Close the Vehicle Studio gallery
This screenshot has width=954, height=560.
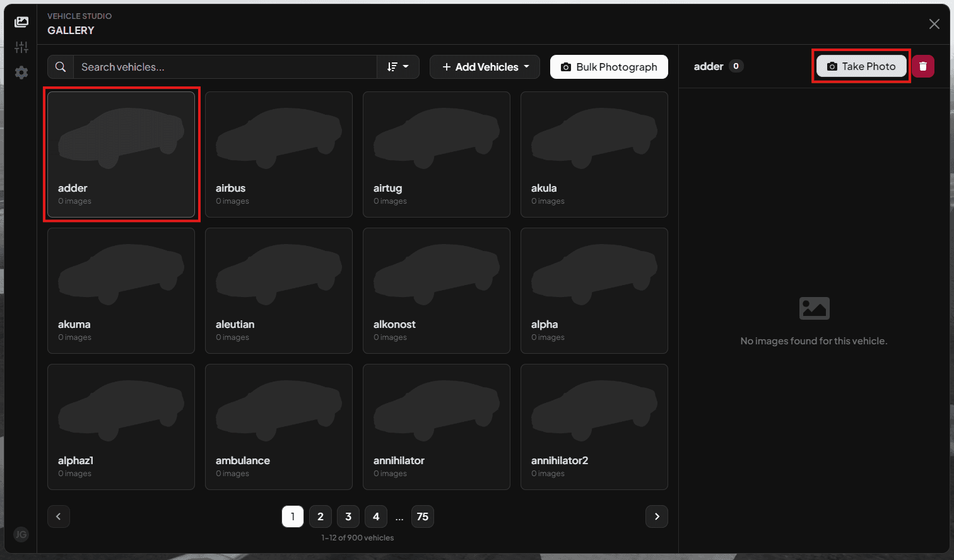[934, 24]
